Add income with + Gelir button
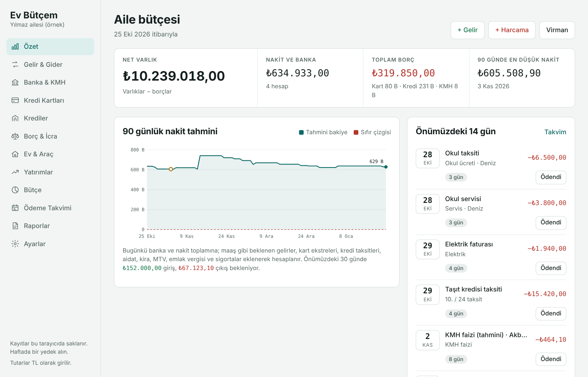Viewport: 588px width, 377px height. (x=467, y=30)
